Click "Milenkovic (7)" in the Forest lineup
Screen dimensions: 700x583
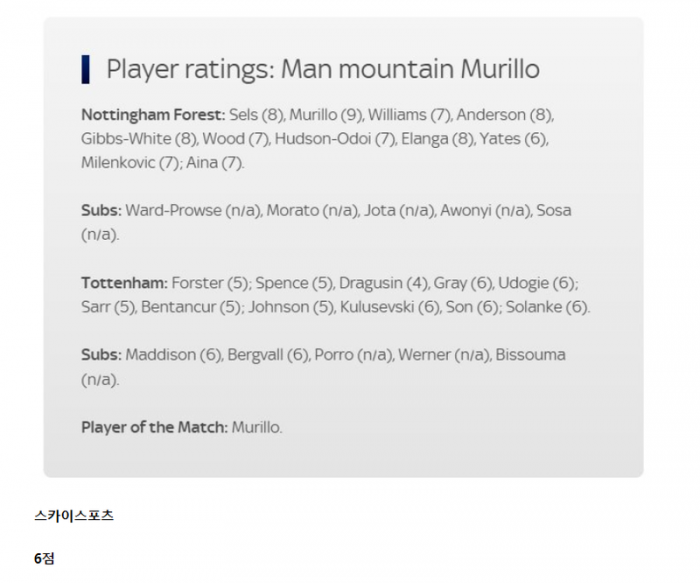[130, 163]
